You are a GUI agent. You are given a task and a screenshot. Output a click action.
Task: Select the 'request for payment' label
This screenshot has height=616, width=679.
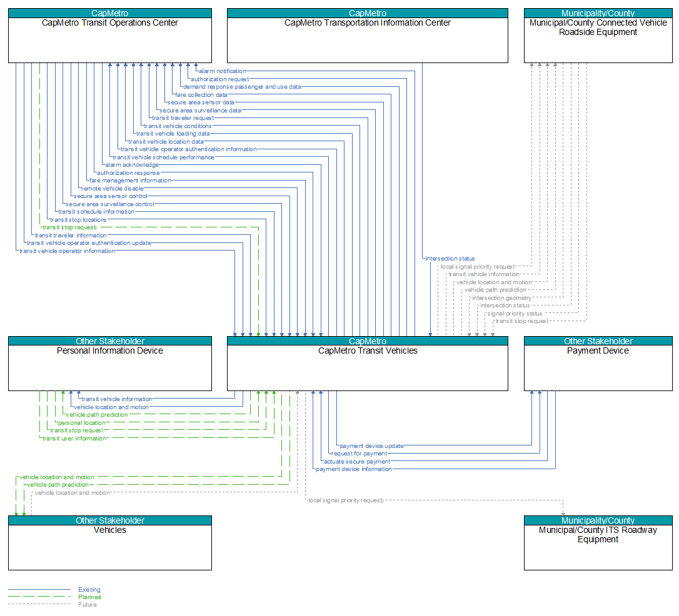pos(360,454)
